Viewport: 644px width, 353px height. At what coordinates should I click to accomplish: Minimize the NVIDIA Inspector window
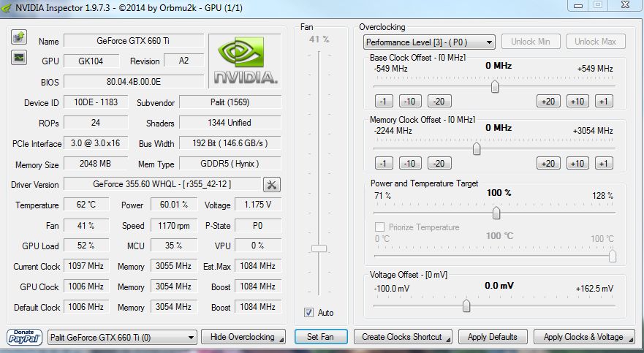click(578, 5)
